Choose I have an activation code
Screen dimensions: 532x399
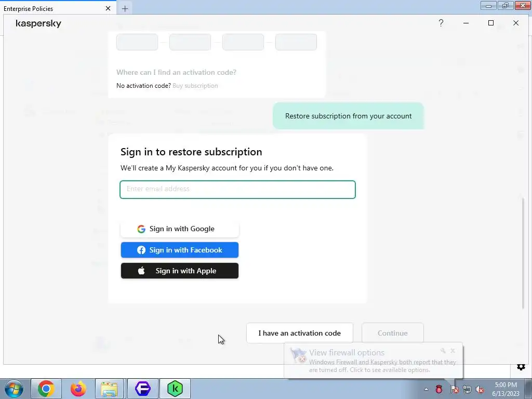click(300, 333)
